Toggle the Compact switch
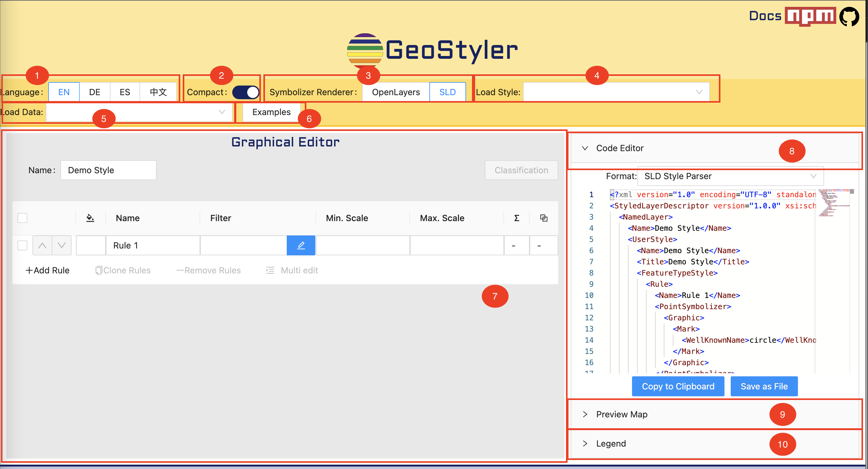This screenshot has width=868, height=469. pos(246,92)
